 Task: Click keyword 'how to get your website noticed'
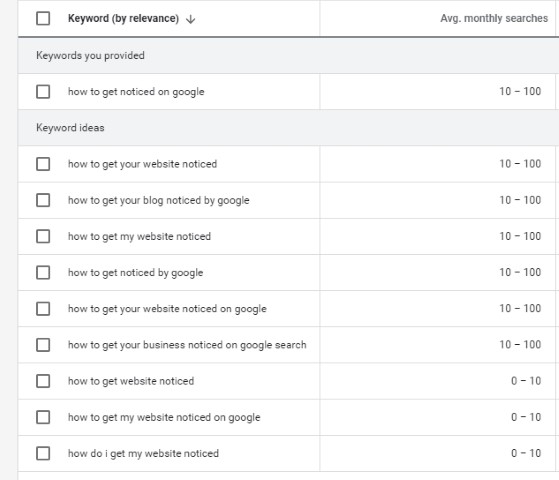click(142, 164)
